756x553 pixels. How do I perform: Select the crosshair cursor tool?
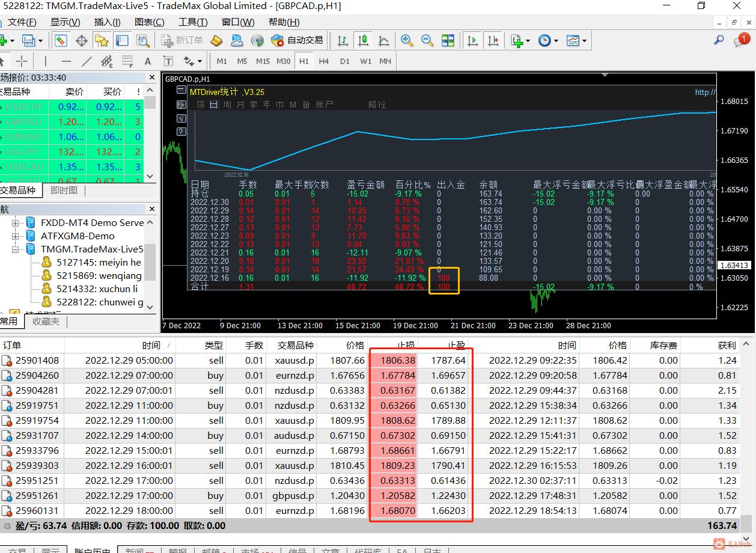[22, 61]
